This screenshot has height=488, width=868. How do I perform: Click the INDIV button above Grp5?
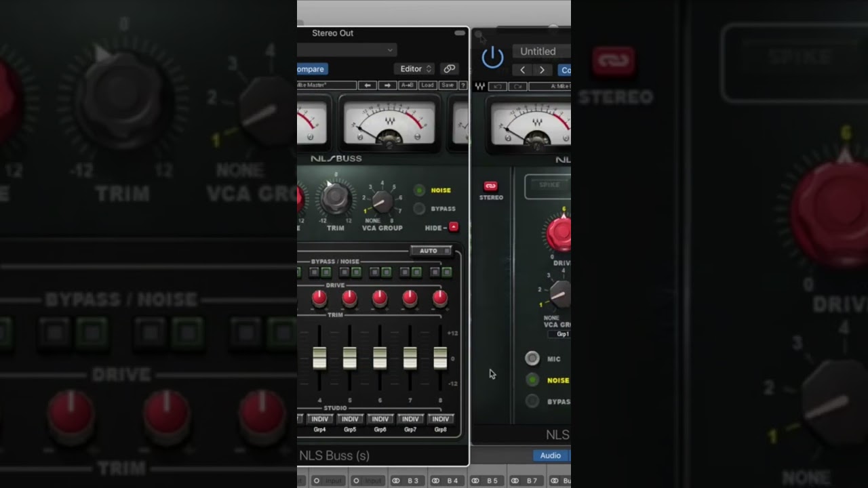point(350,419)
